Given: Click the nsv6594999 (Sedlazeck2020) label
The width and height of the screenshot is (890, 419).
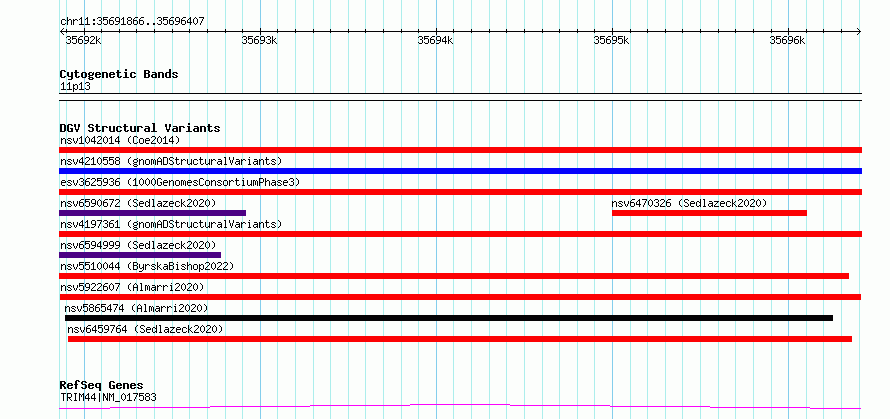Looking at the screenshot, I should tap(138, 245).
